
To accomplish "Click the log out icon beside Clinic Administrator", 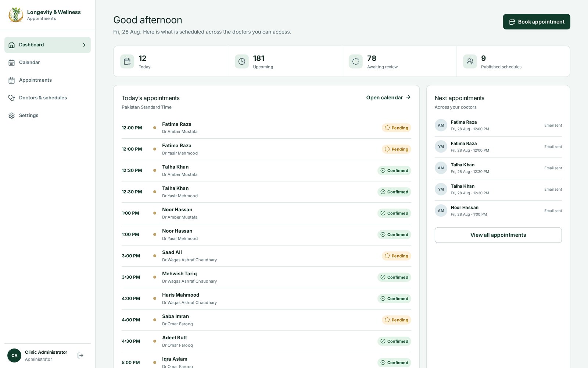I will point(80,355).
